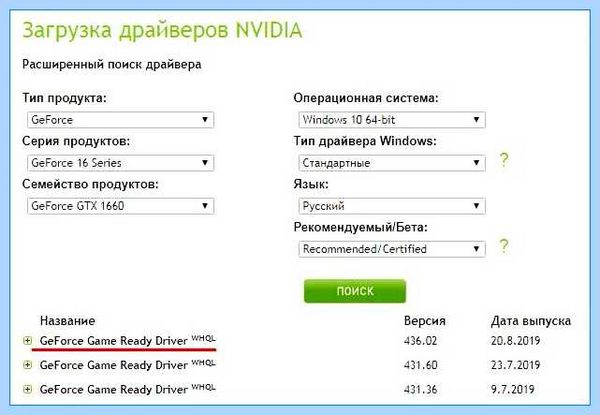Open Операционная система dropdown with Windows 10 64-bit

[x=392, y=120]
